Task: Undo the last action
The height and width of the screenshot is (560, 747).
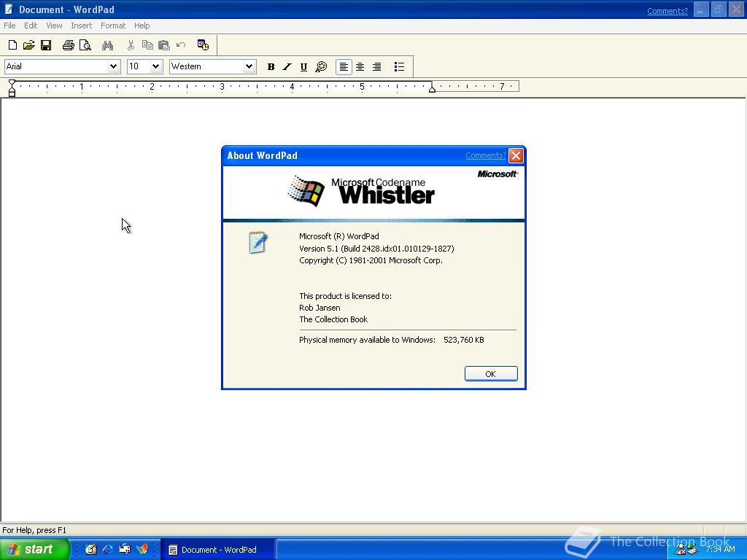Action: (181, 44)
